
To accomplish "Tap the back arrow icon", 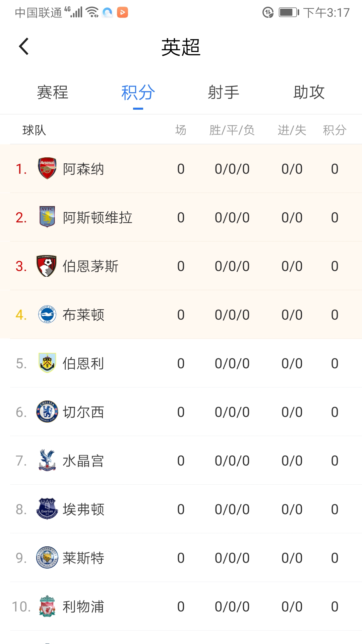I will click(x=24, y=47).
